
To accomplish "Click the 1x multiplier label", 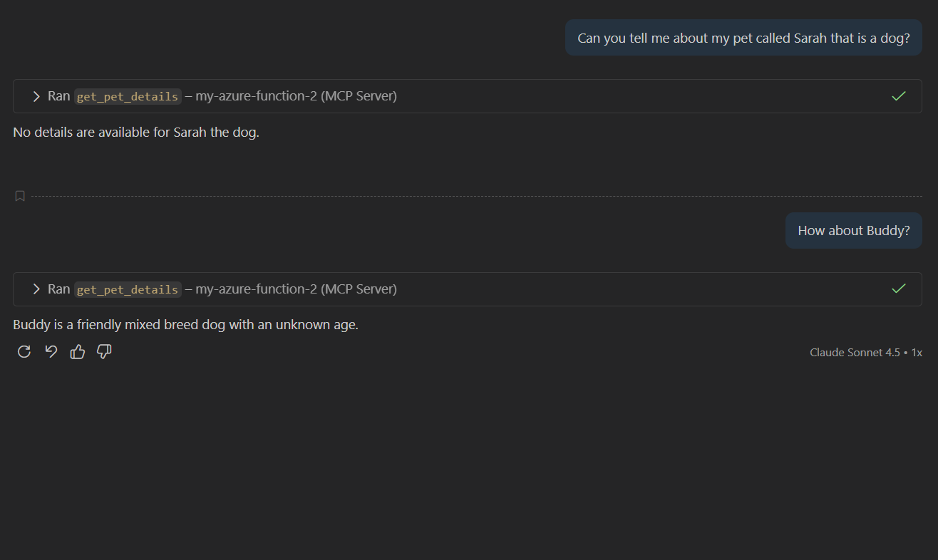I will (917, 353).
